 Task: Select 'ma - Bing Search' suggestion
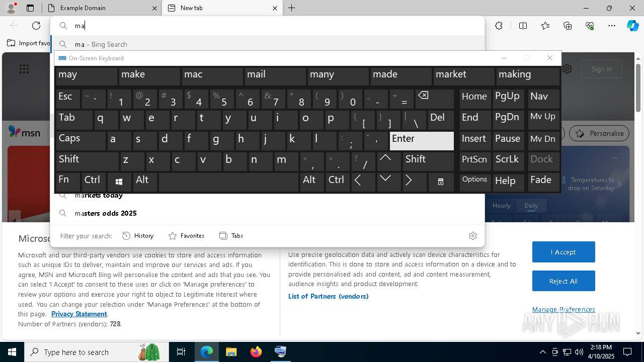267,44
